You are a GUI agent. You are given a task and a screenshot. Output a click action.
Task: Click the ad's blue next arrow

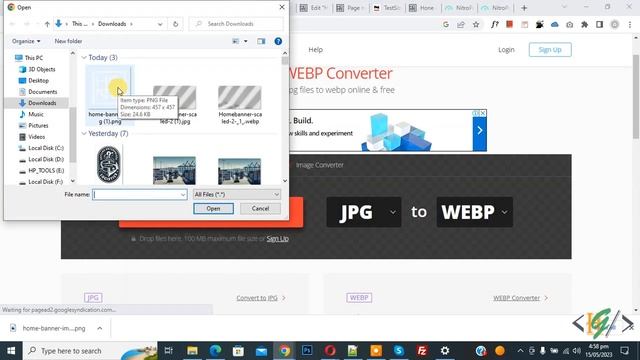[480, 131]
